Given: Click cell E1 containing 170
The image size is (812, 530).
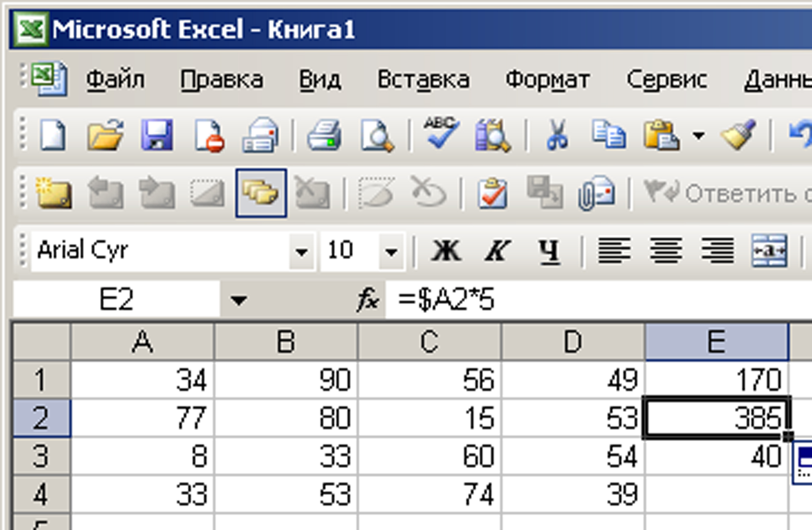Looking at the screenshot, I should point(716,379).
